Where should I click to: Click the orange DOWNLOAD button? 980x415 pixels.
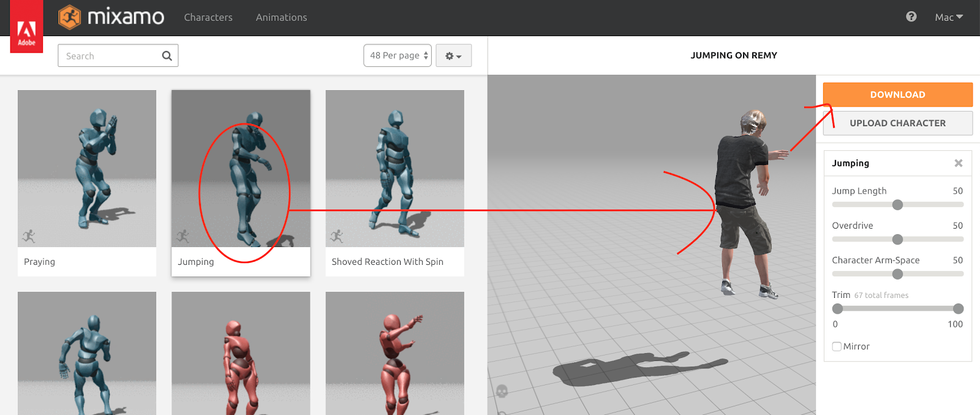click(898, 94)
